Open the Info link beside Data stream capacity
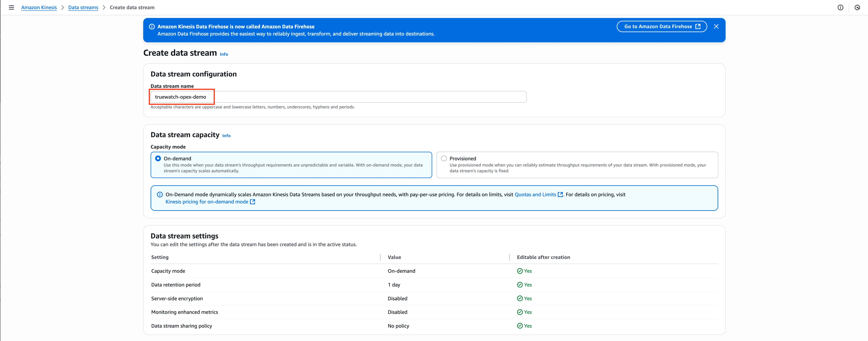 pyautogui.click(x=226, y=135)
